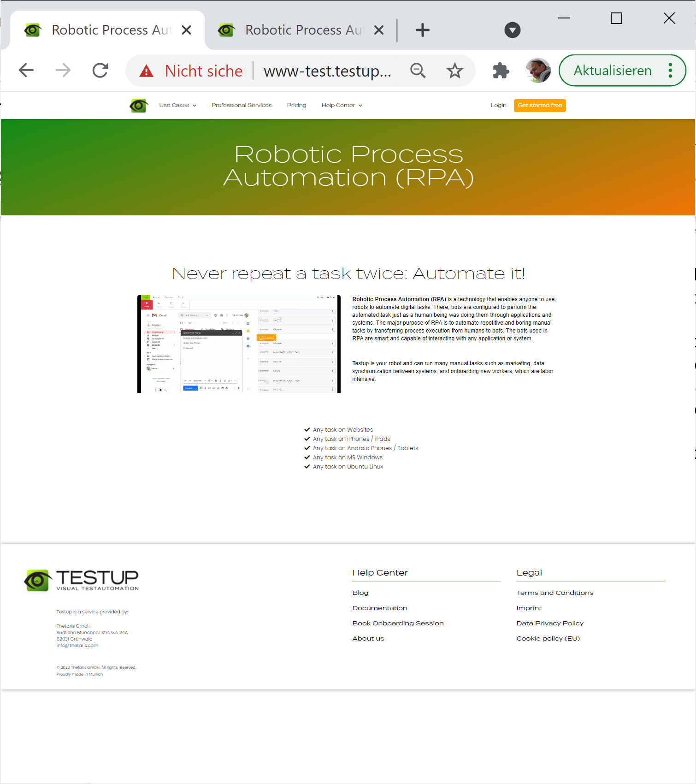Open the About us footer link
The image size is (696, 784).
point(368,638)
